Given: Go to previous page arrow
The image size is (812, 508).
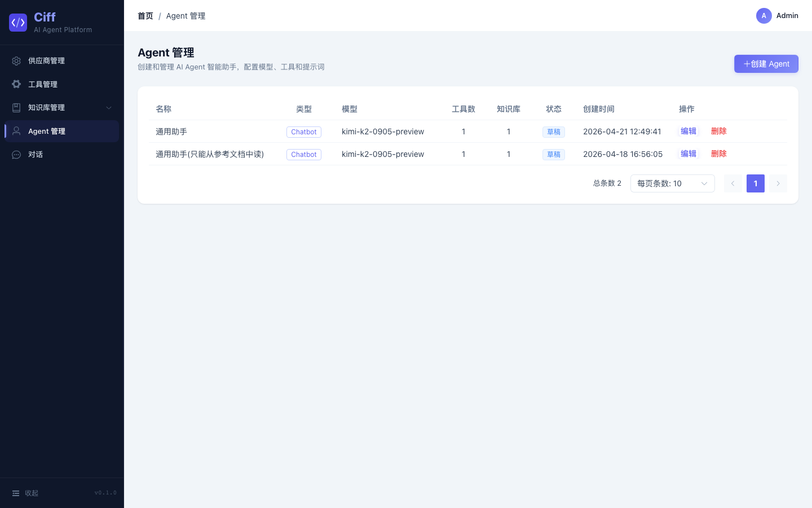Looking at the screenshot, I should pos(733,183).
